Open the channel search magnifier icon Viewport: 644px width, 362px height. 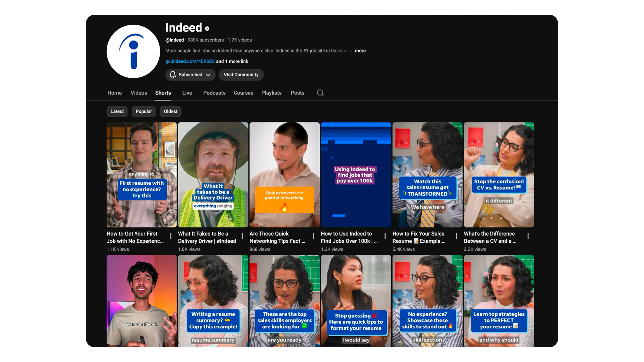coord(320,93)
